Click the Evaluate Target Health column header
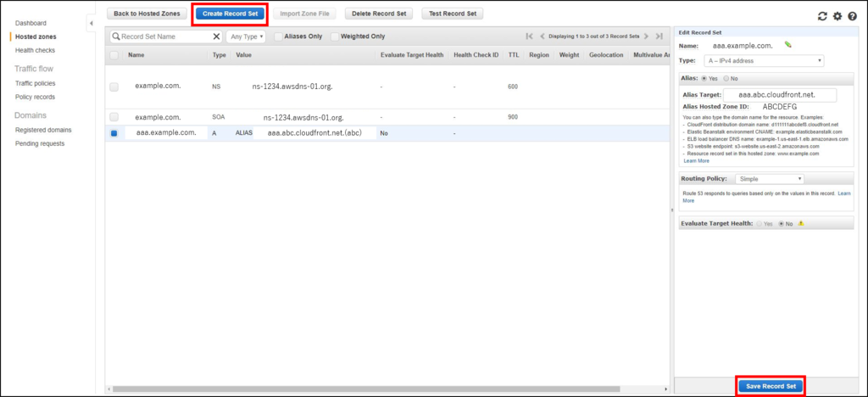Image resolution: width=868 pixels, height=397 pixels. click(x=412, y=55)
